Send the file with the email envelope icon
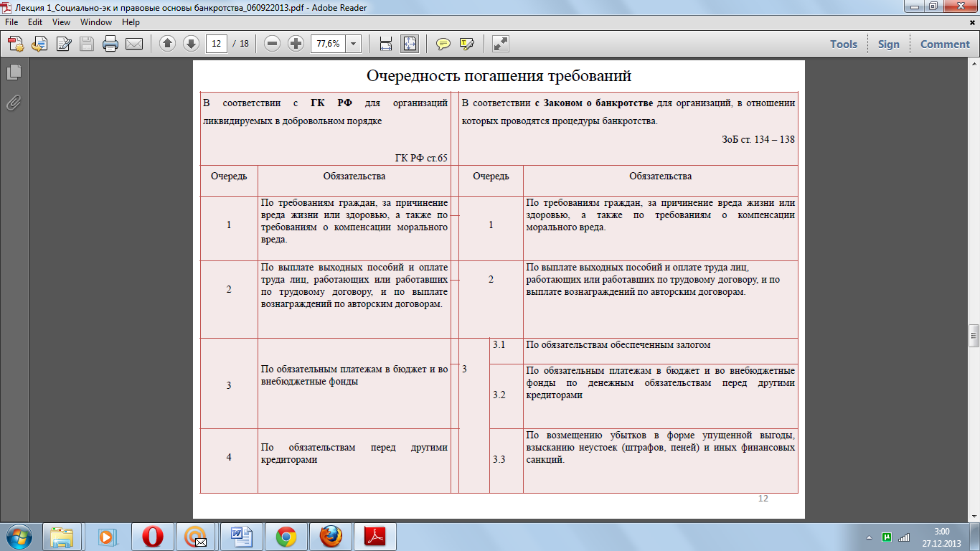This screenshot has height=551, width=980. (134, 44)
